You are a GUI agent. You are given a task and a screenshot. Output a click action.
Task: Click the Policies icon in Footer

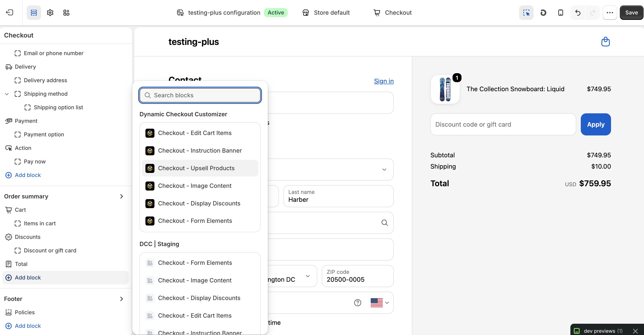(9, 312)
